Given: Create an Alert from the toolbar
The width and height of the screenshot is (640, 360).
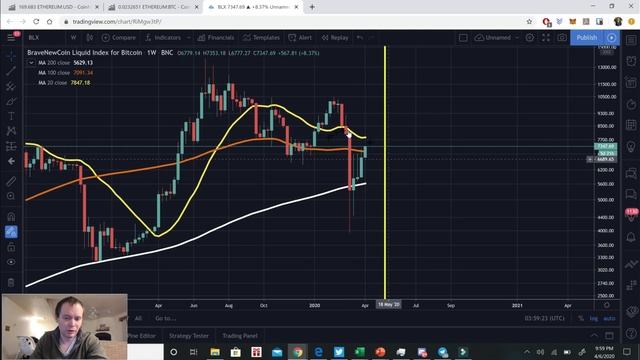Looking at the screenshot, I should pyautogui.click(x=300, y=38).
